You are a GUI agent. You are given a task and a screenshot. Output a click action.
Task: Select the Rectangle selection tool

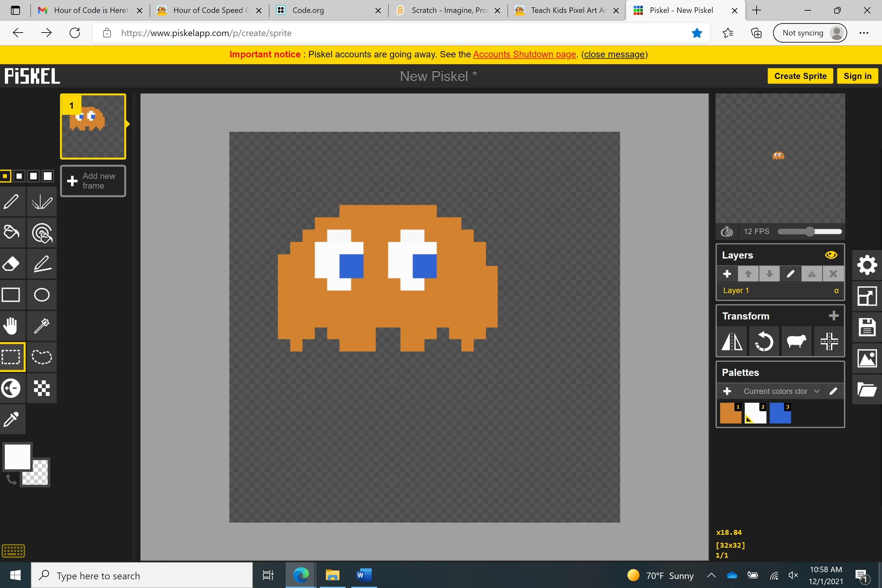tap(11, 357)
